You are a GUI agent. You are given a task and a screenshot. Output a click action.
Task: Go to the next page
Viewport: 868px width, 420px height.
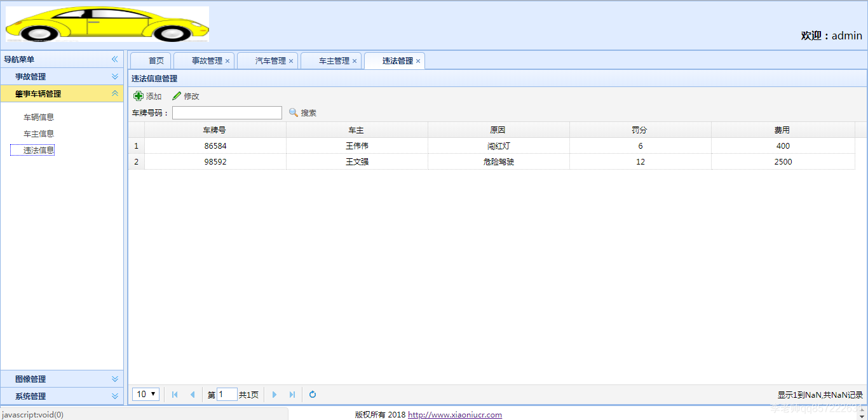tap(275, 395)
